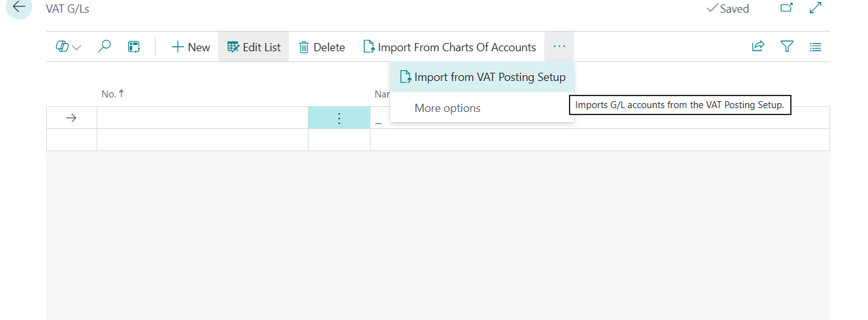Screen dimensions: 868x320
Task: Click the back arrow button
Action: click(x=19, y=8)
